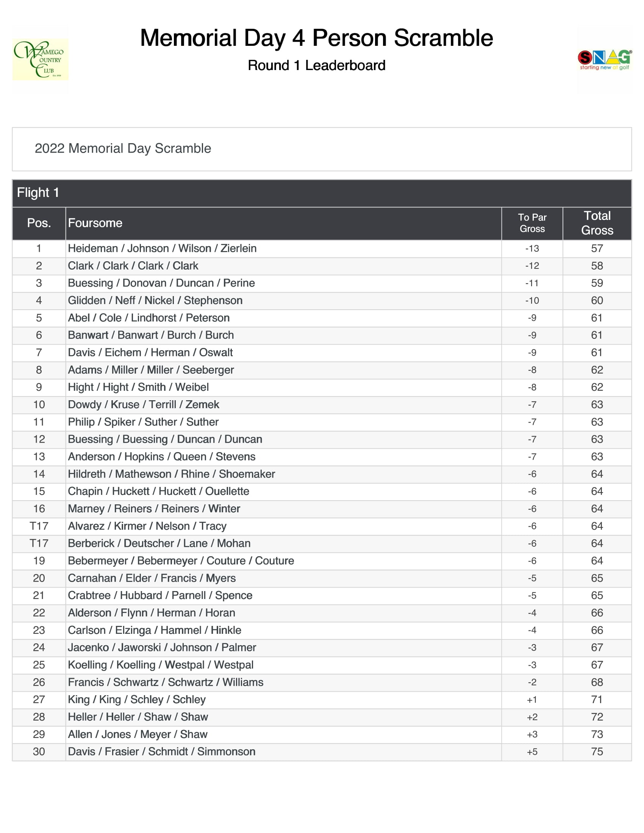Click the Memorial Day 4 Person Scramble title
644x833 pixels.
click(316, 38)
